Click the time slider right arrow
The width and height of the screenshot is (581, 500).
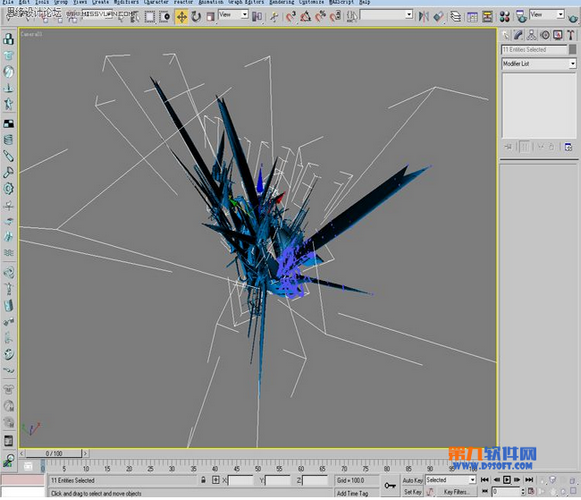pos(86,453)
